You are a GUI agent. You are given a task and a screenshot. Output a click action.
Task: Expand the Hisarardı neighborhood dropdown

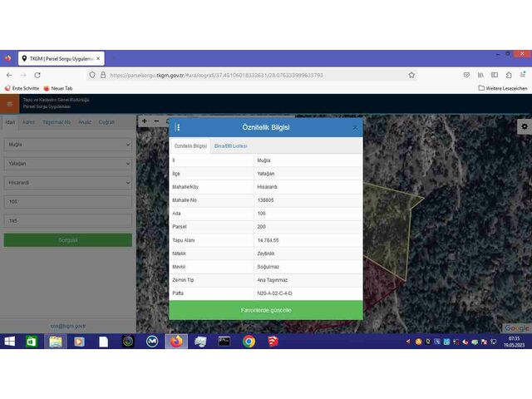pos(67,183)
